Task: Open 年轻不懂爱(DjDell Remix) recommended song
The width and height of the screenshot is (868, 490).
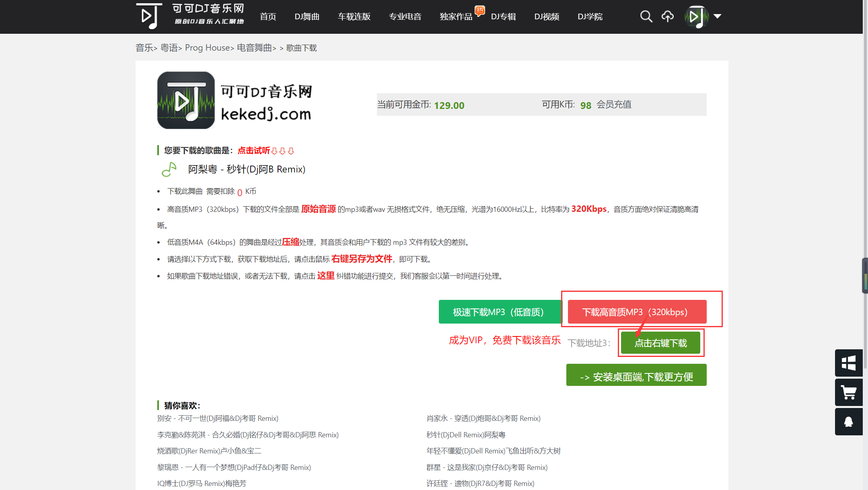Action: click(494, 451)
